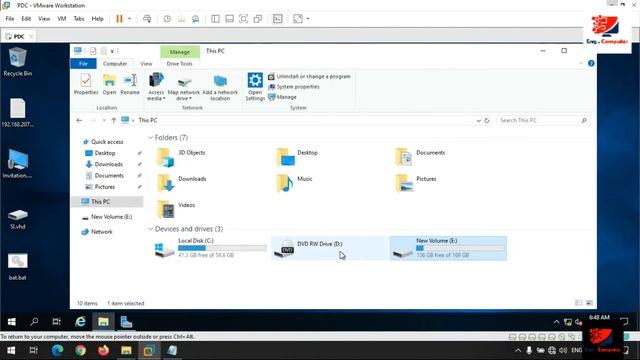Expand the address bar history dropdown
Image resolution: width=640 pixels, height=360 pixels.
tap(478, 121)
